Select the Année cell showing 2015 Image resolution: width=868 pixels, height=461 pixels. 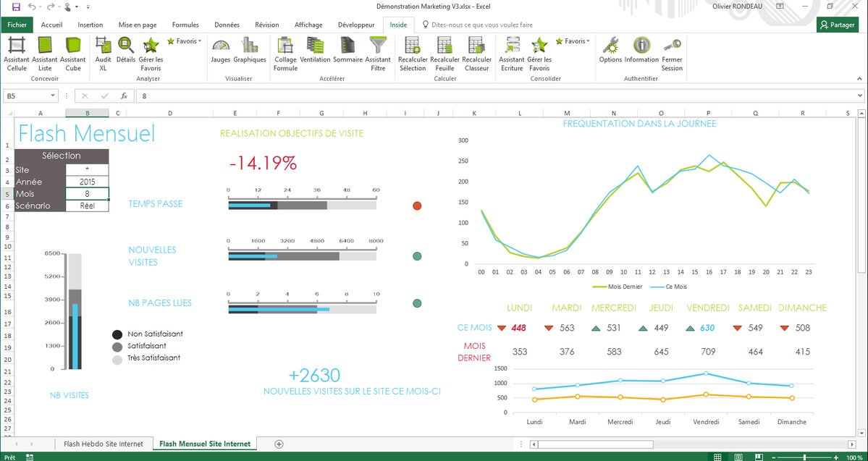88,182
